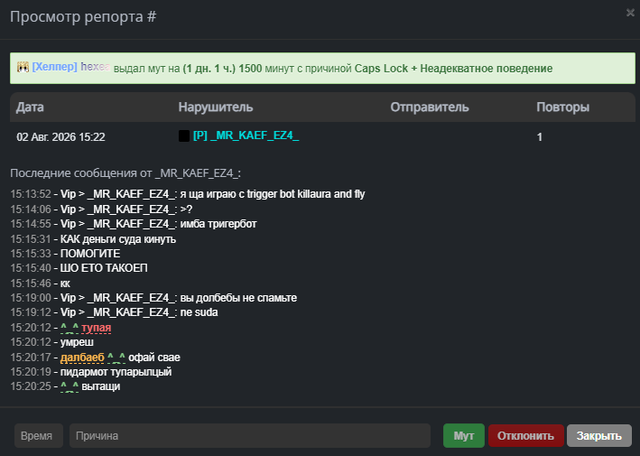Click the black player head icon beside _MR_KAEF_EZ4_
Screen dimensions: 640x456
pyautogui.click(x=184, y=136)
